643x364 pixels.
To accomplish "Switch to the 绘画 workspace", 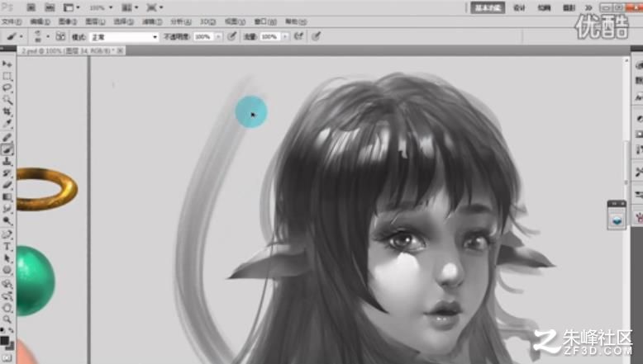I will [544, 7].
